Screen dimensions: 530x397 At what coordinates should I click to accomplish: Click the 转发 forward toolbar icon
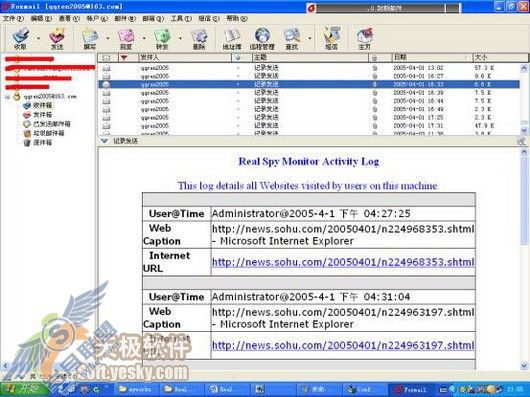162,39
